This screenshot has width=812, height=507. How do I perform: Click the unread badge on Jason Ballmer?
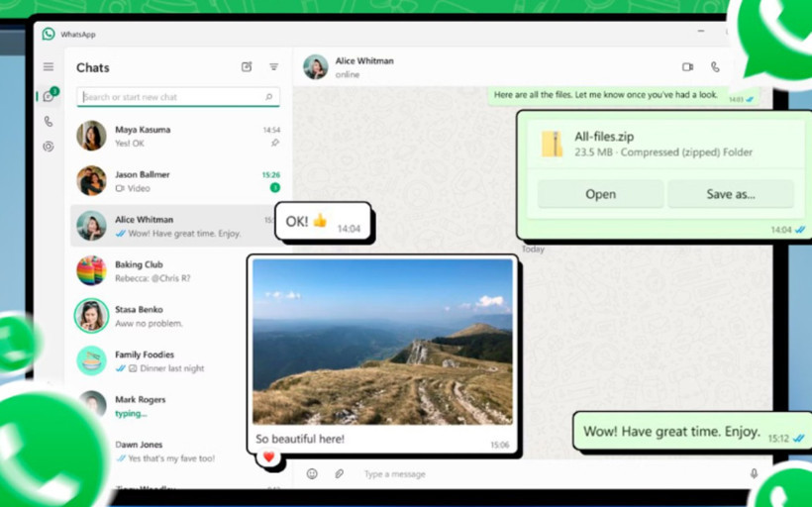275,187
